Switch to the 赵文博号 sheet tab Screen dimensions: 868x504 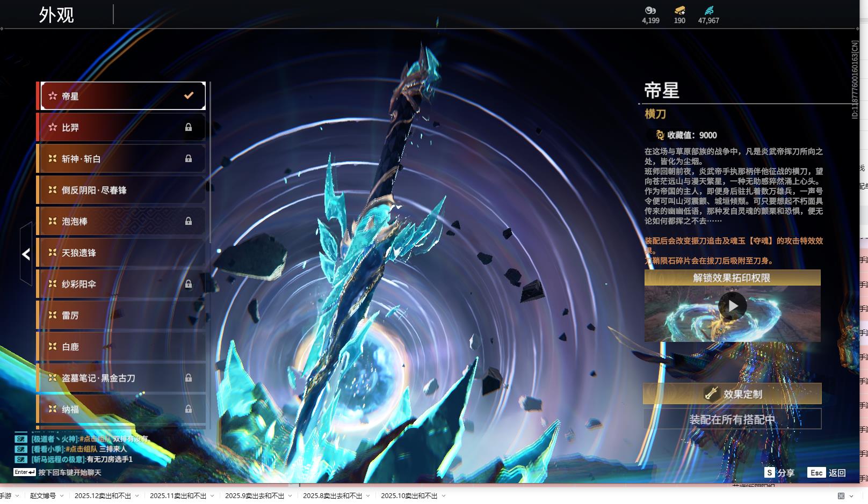coord(43,496)
